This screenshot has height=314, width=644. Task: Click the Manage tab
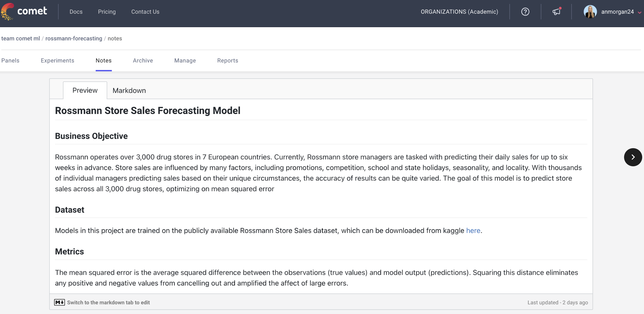[x=185, y=60]
